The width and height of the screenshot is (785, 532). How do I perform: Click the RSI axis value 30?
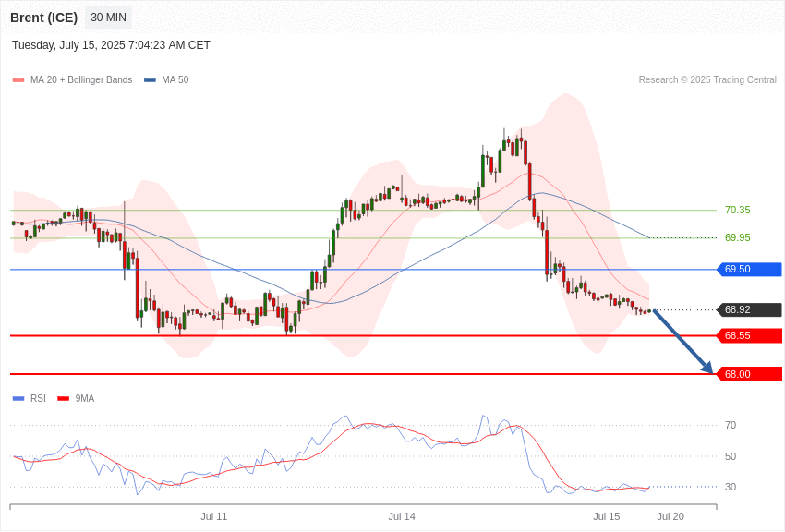731,487
